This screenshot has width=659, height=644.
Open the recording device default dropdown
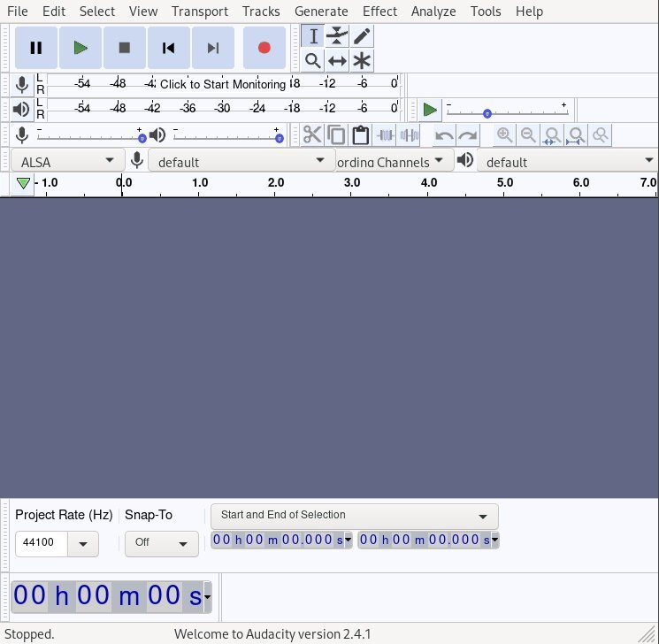(x=241, y=161)
